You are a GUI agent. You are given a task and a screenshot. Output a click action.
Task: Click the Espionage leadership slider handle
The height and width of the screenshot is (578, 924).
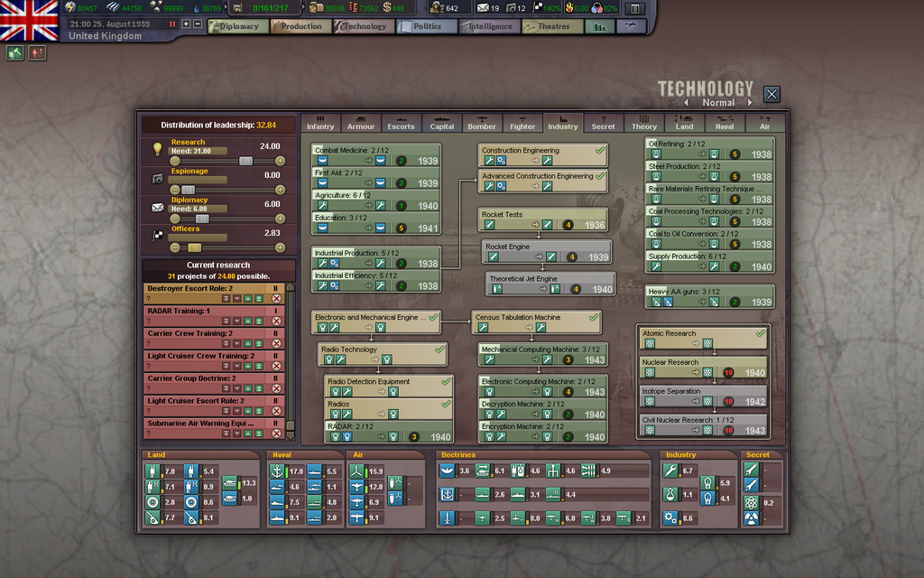pyautogui.click(x=188, y=190)
